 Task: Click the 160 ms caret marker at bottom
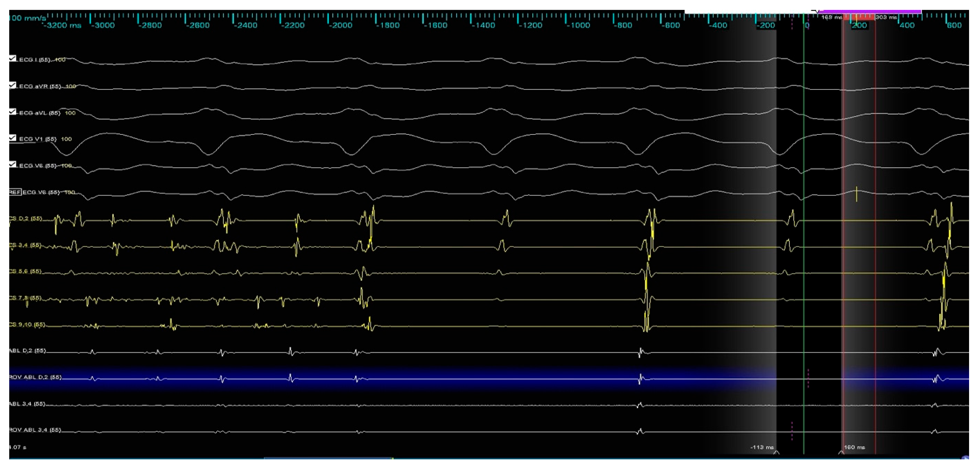(841, 452)
